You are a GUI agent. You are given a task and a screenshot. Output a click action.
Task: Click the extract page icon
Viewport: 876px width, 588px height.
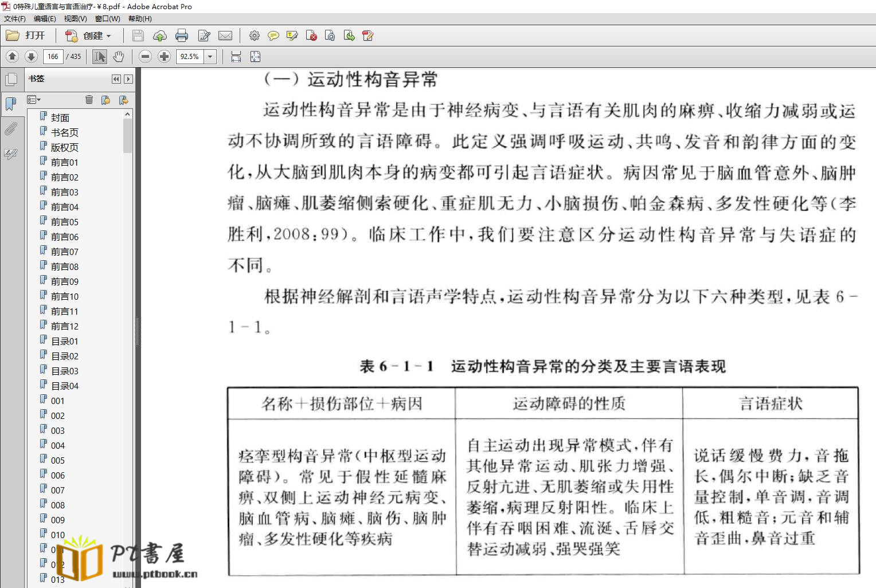[x=349, y=36]
